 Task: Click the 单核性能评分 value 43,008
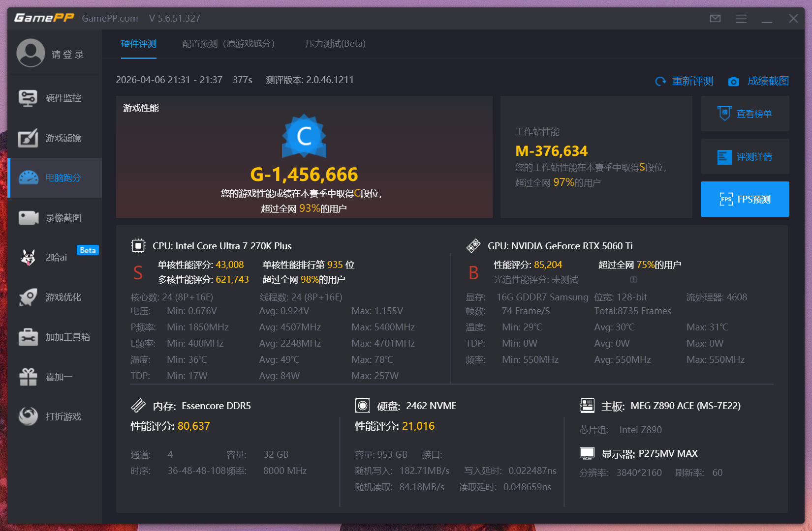pos(230,265)
